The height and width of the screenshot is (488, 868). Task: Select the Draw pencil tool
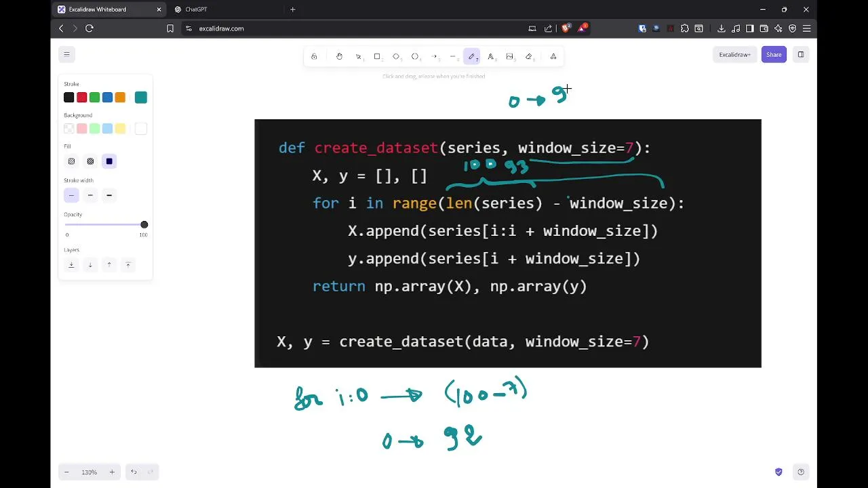(472, 57)
